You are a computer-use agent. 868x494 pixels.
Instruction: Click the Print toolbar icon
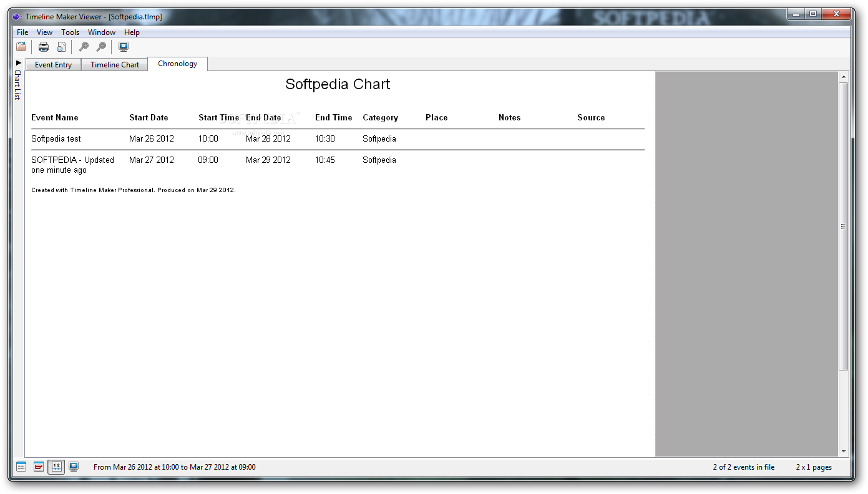tap(44, 47)
